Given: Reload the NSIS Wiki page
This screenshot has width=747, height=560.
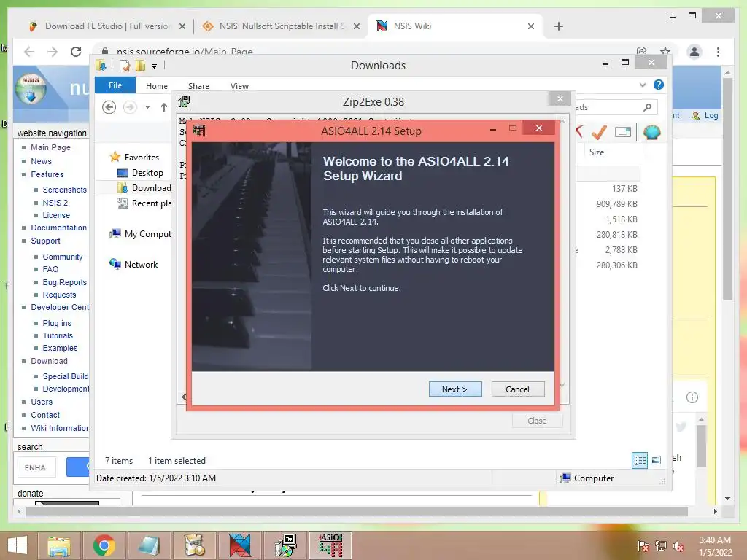Looking at the screenshot, I should click(x=76, y=52).
